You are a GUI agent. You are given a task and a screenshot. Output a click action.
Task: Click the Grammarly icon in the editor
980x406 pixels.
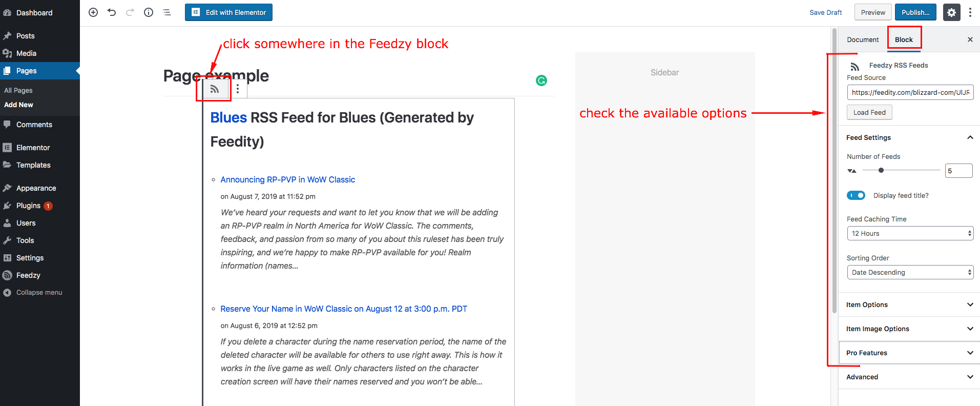point(541,80)
